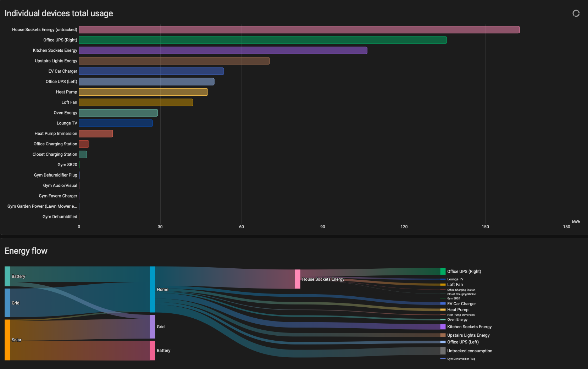588x369 pixels.
Task: Click the Heat Pump Immersion bar
Action: [96, 134]
